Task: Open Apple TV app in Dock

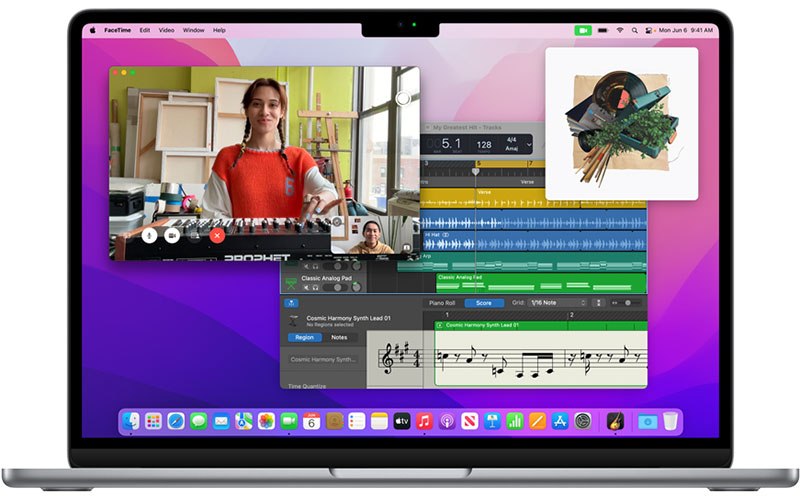Action: [x=402, y=422]
